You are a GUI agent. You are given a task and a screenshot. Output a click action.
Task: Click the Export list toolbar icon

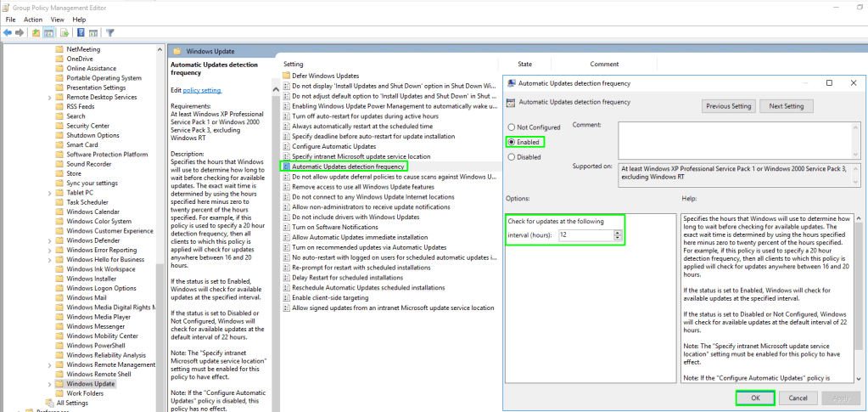64,33
